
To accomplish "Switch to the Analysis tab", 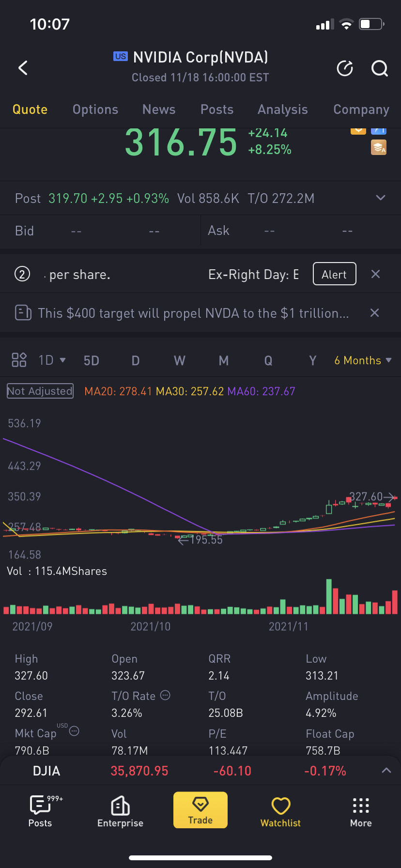I will [x=283, y=109].
